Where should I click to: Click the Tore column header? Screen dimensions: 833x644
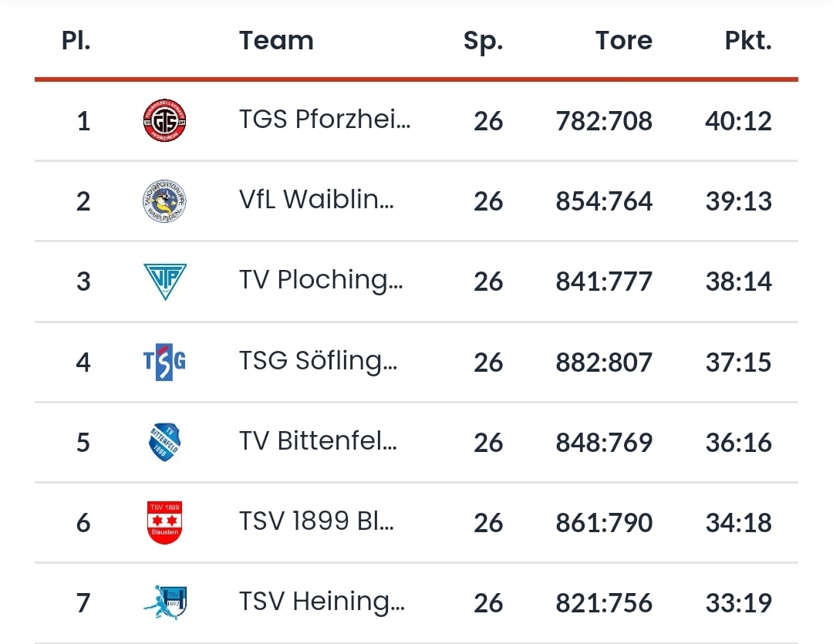[623, 41]
